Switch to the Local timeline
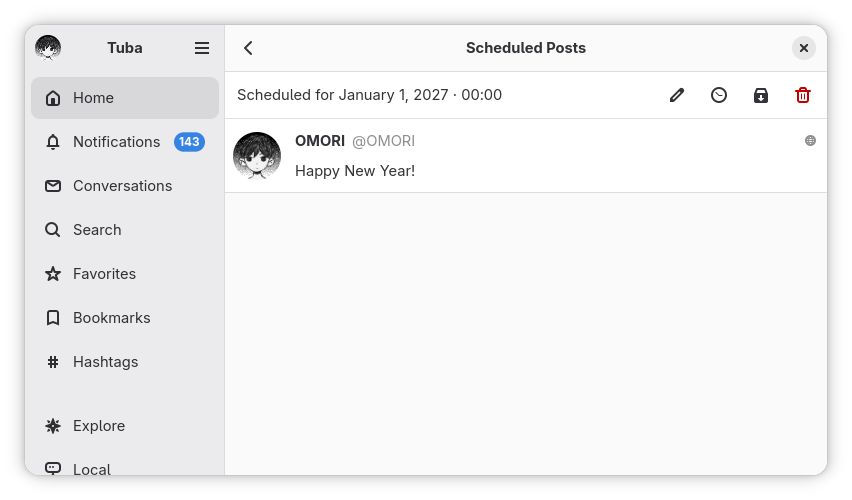The height and width of the screenshot is (500, 852). click(125, 468)
